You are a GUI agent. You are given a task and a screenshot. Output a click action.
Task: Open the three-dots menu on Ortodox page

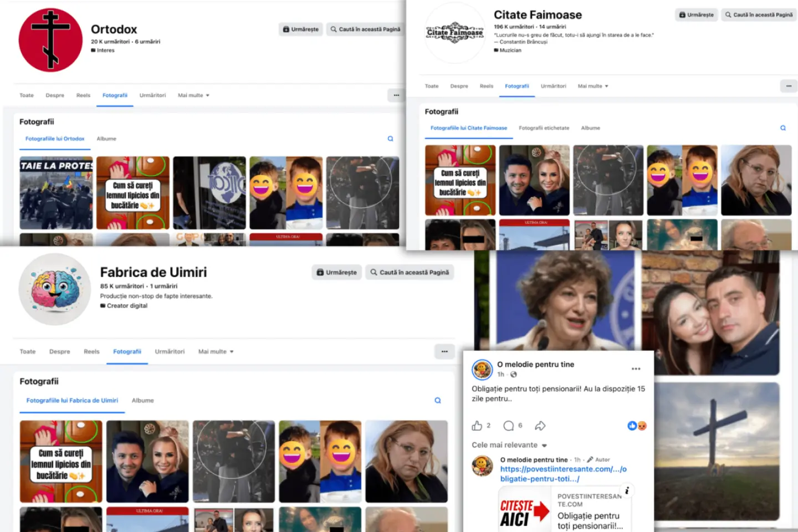[x=396, y=95]
